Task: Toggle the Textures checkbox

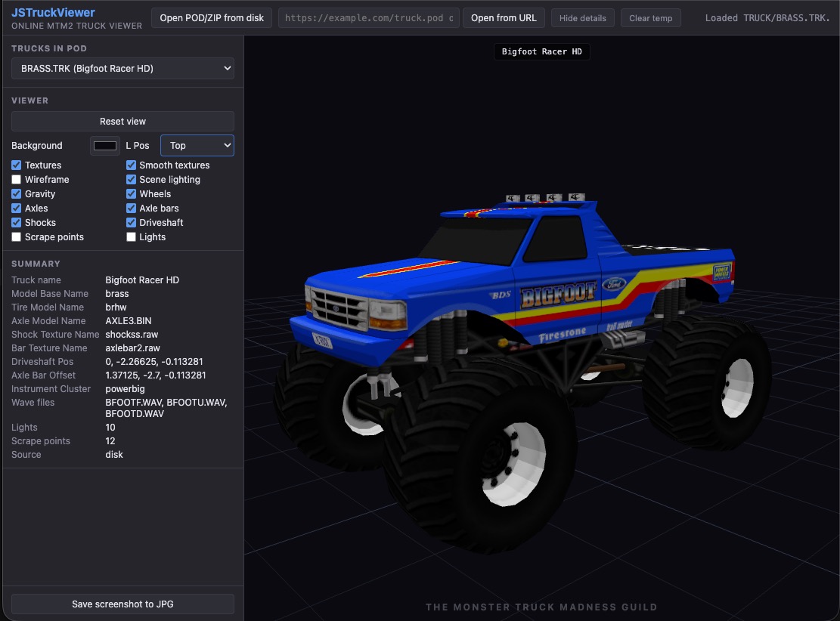Action: pyautogui.click(x=17, y=165)
